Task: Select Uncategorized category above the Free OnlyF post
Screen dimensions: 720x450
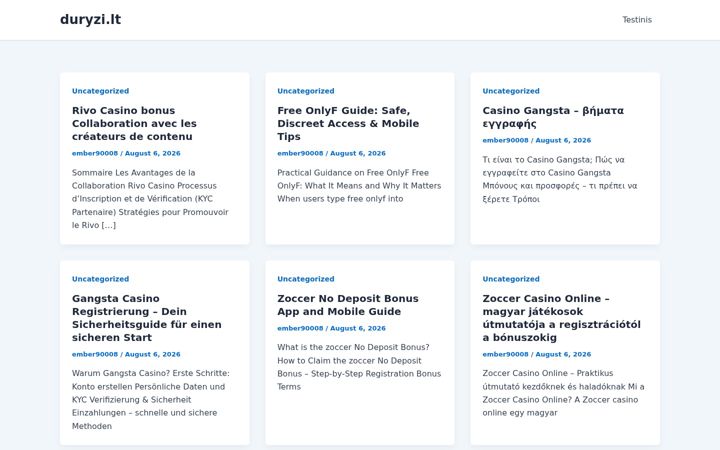Action: pos(306,91)
